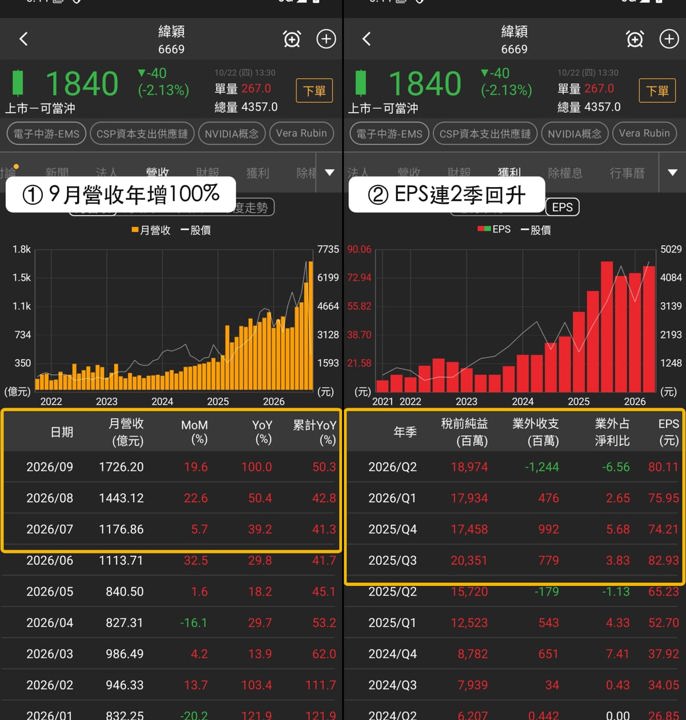Tap the back arrow in right panel
Viewport: 686px width, 720px height.
(366, 39)
